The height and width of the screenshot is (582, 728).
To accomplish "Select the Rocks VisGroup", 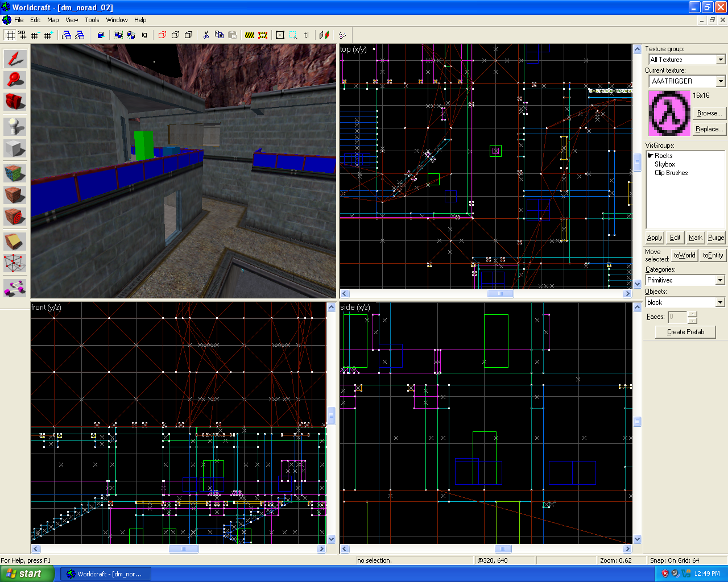I will pos(663,156).
